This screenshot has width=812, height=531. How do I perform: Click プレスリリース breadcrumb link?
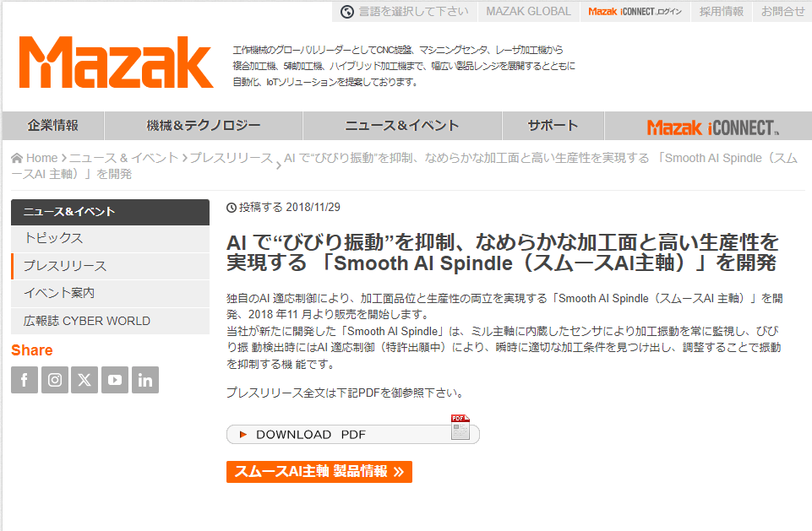point(231,158)
